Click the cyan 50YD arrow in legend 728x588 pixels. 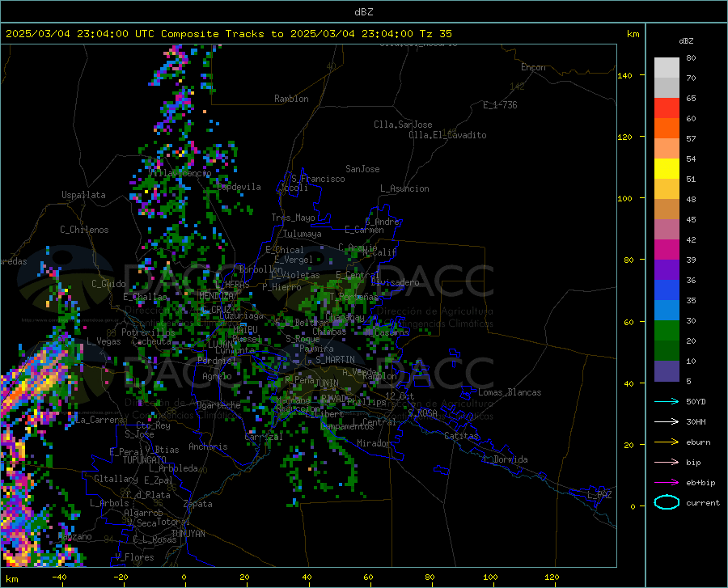(x=667, y=401)
